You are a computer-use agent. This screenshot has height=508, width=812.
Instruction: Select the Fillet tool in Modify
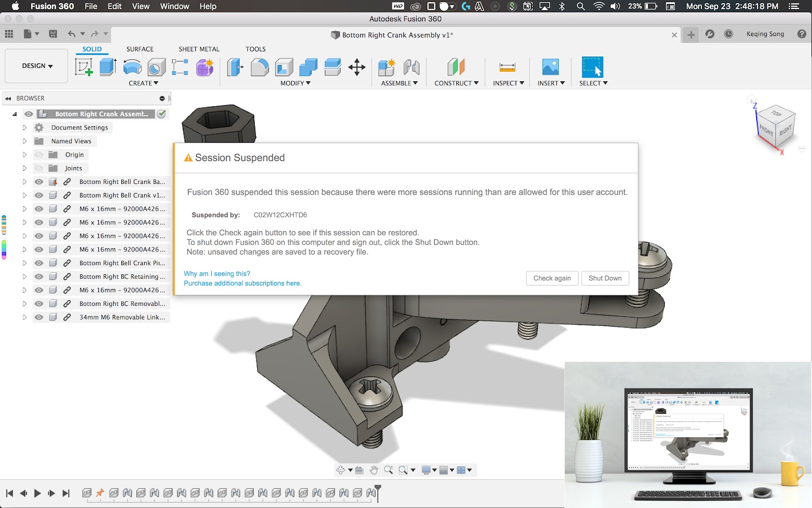tap(260, 67)
